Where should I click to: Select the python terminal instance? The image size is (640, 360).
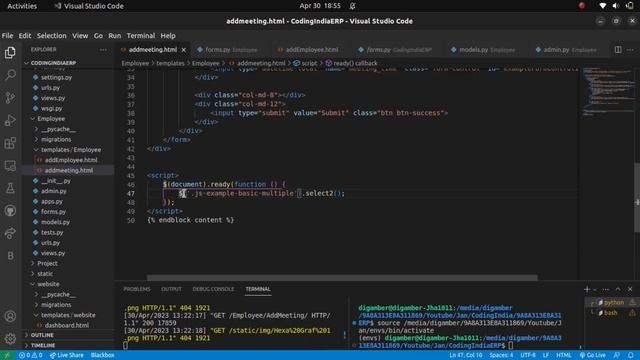point(613,302)
